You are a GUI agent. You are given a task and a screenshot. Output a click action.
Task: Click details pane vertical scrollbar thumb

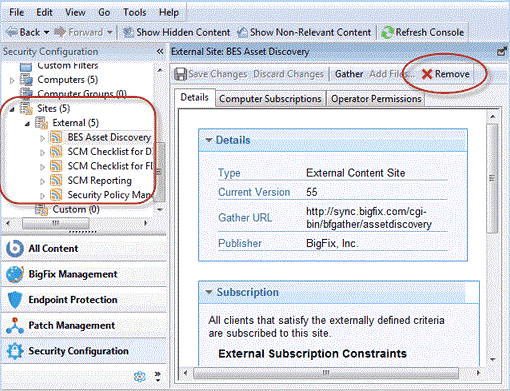[x=492, y=178]
